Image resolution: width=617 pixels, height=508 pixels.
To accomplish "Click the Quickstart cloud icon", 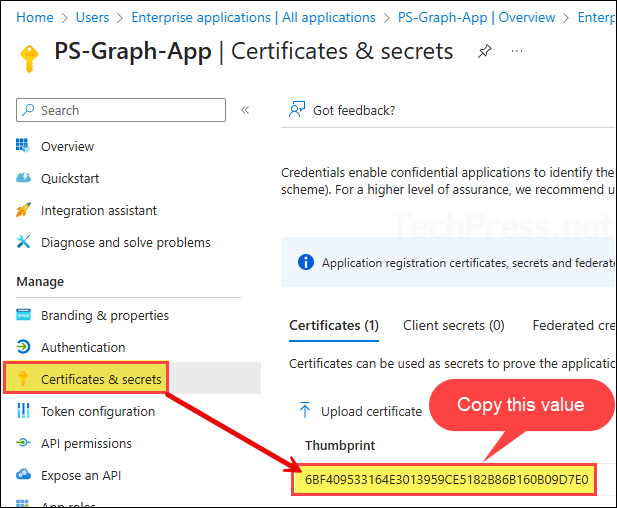I will tap(24, 178).
